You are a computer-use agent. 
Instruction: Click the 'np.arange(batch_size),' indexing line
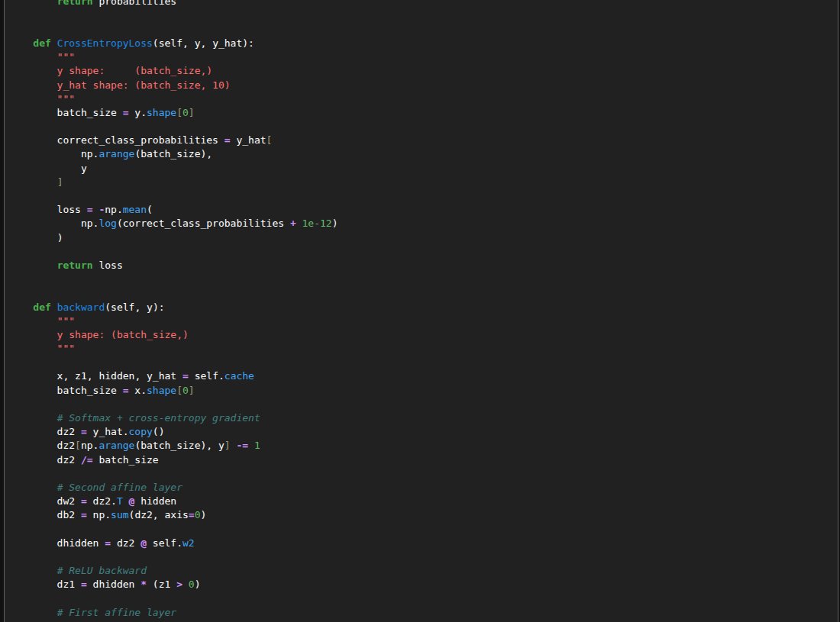click(x=147, y=154)
